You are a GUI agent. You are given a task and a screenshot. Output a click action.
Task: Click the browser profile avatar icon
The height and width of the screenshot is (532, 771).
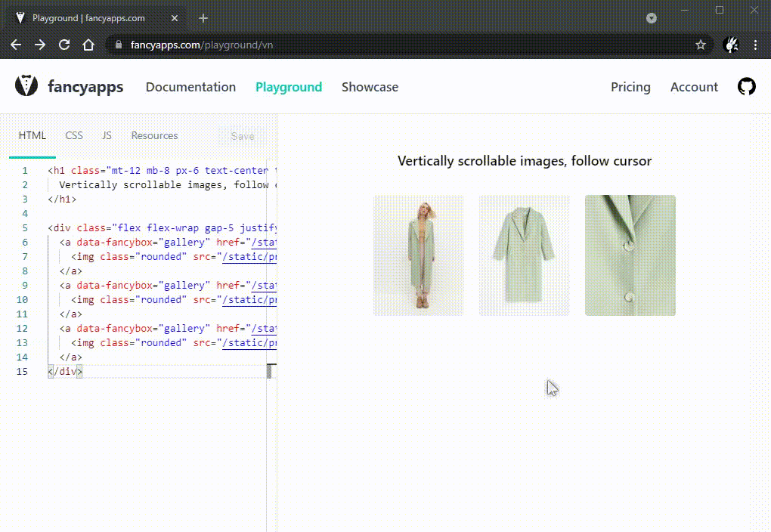pos(731,45)
